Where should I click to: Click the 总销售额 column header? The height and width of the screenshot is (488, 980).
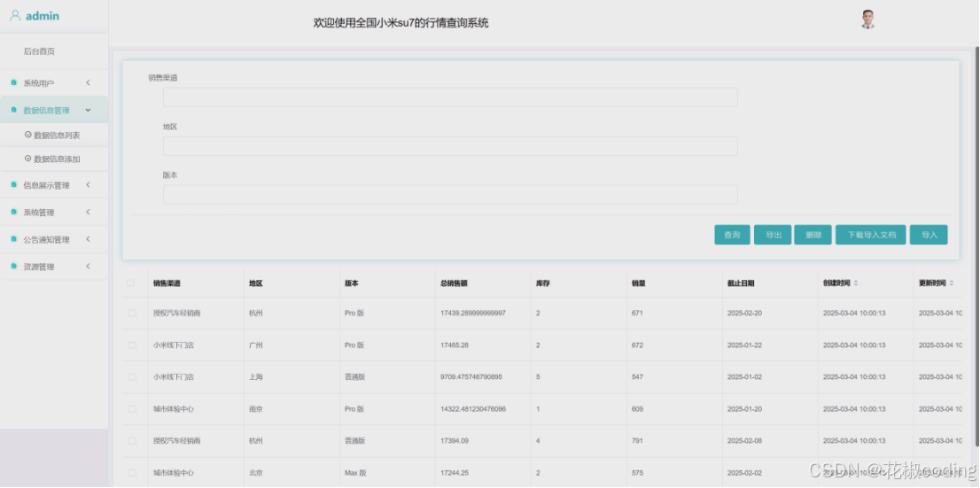click(454, 283)
